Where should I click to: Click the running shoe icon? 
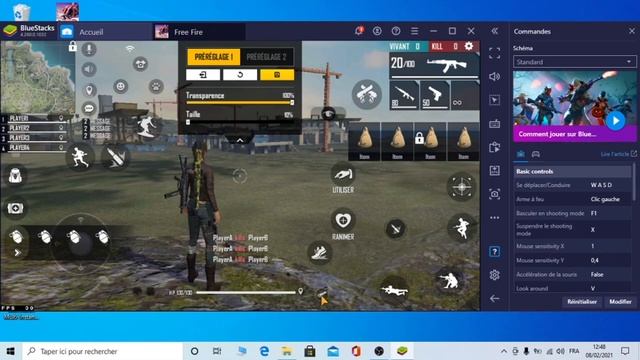319,252
